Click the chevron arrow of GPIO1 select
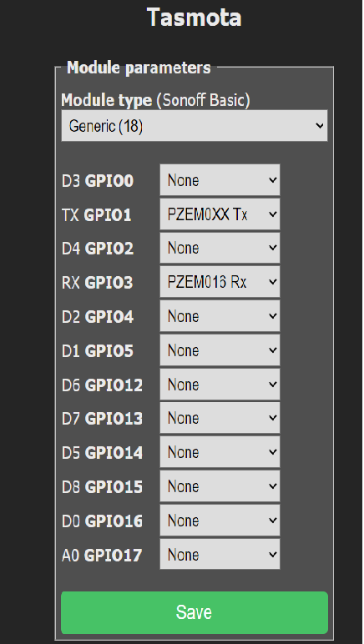Viewport: 364px width, 644px height. (x=273, y=214)
